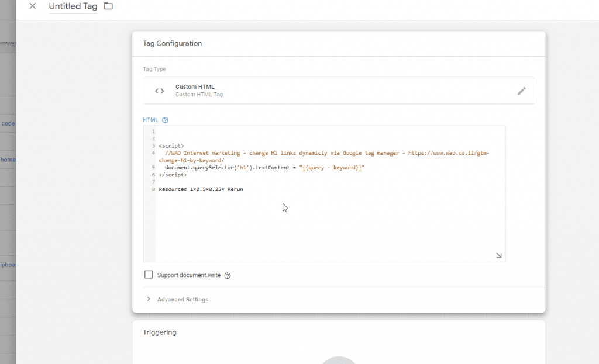Viewport: 599px width, 364px height.
Task: Click line number 8 in the gutter
Action: pos(154,189)
